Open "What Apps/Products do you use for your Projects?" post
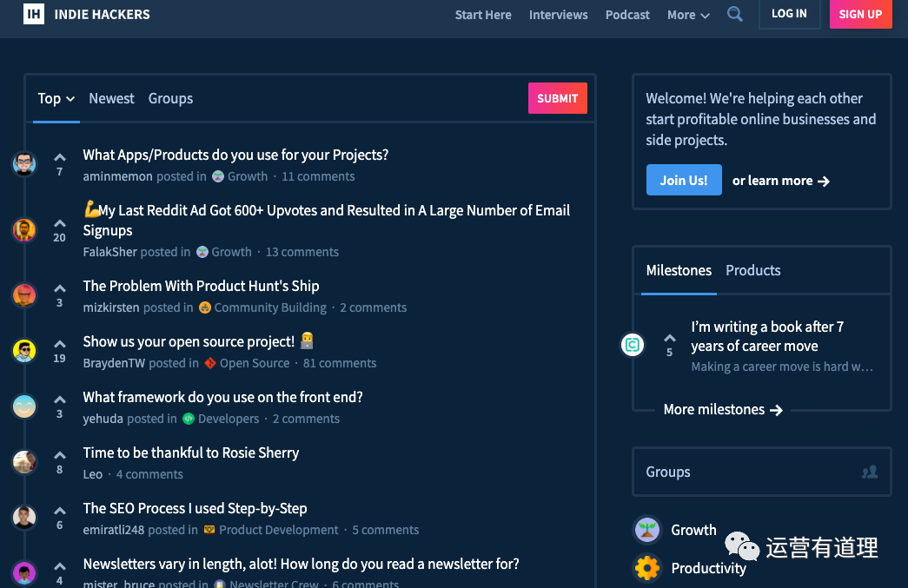The image size is (908, 588). pos(235,155)
